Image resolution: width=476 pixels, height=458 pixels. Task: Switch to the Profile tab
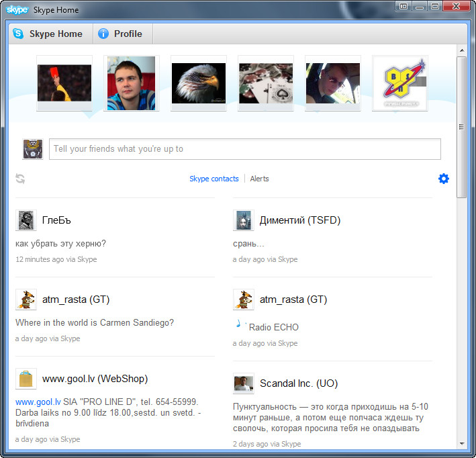[x=123, y=34]
